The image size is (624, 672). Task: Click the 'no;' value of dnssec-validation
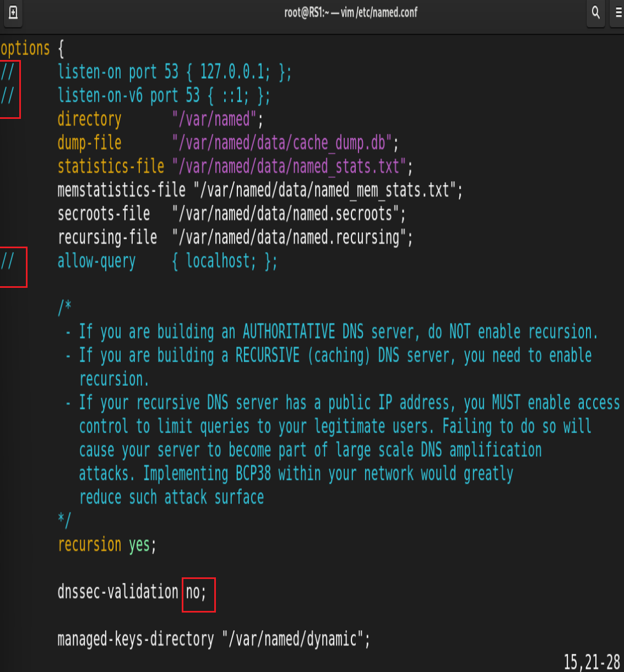(x=196, y=592)
